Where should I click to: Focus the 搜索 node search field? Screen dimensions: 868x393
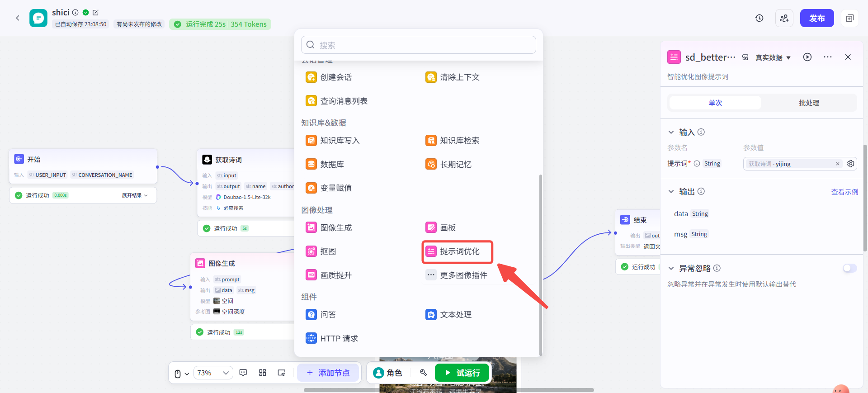point(419,45)
